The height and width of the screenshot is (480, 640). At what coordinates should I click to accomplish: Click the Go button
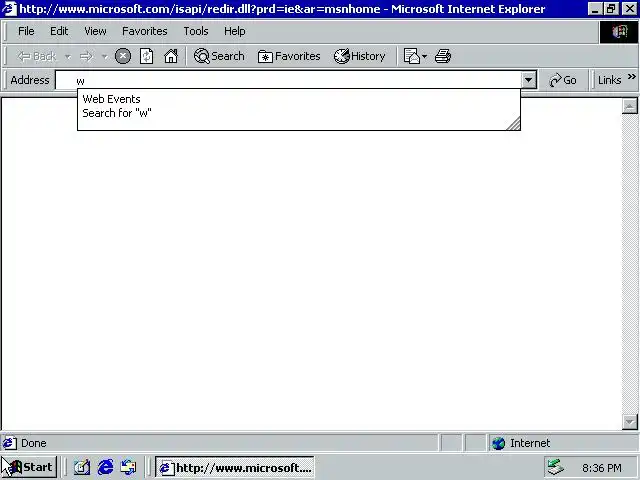click(563, 80)
